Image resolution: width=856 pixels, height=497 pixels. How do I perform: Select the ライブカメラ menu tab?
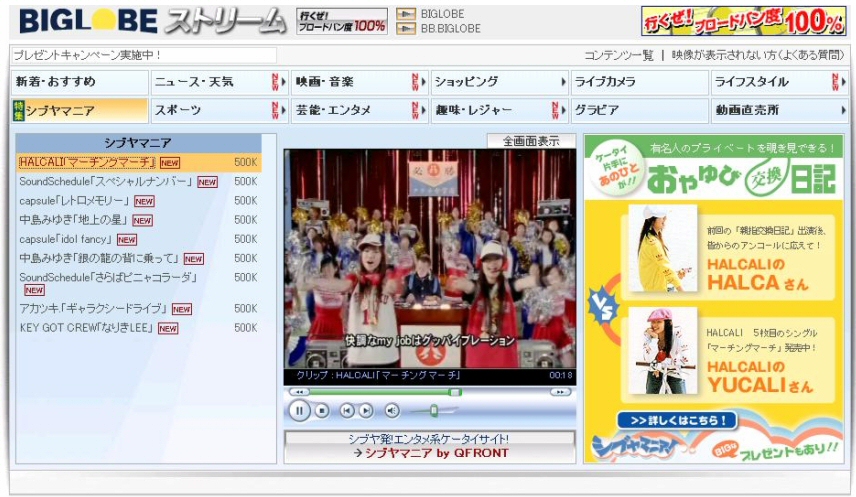click(x=639, y=82)
